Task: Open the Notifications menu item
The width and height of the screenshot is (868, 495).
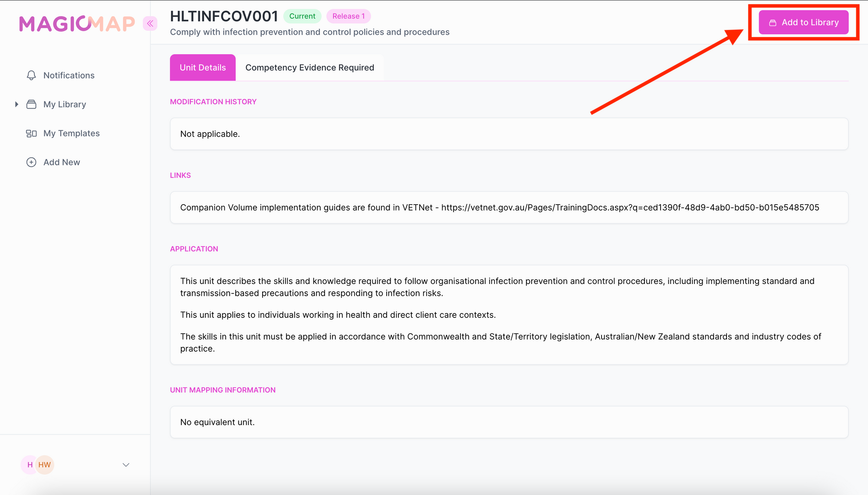Action: 69,76
